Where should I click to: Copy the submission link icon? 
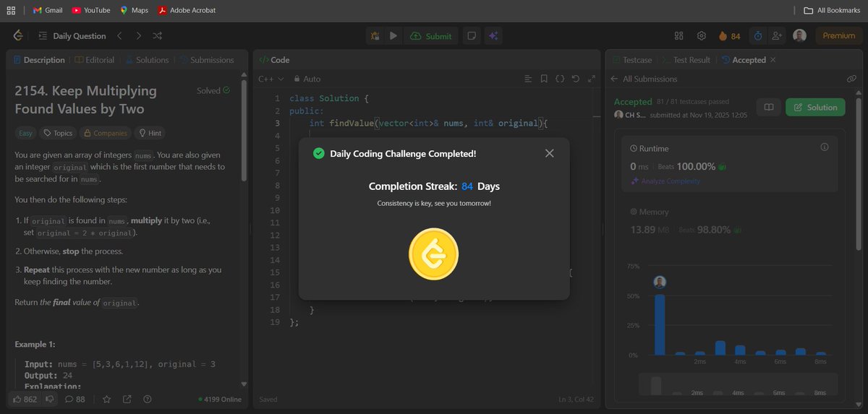click(x=851, y=79)
